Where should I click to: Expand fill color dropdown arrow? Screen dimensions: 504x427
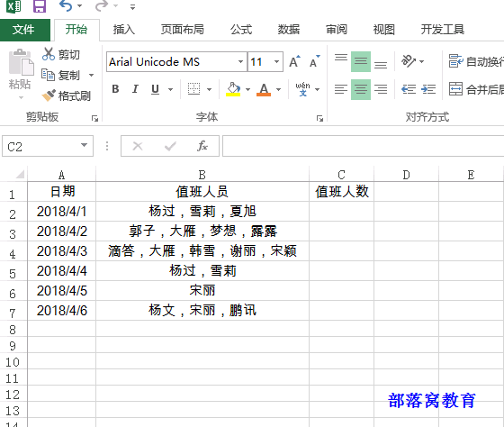[x=247, y=89]
